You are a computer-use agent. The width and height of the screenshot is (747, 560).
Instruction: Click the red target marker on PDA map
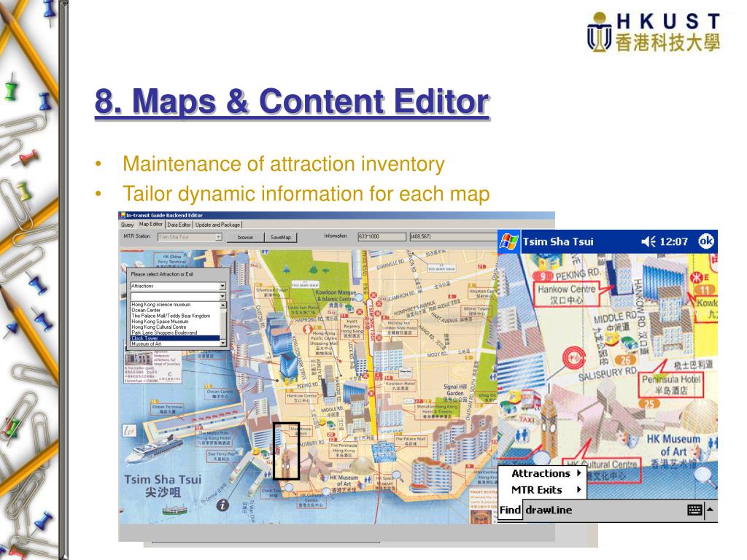tap(573, 357)
